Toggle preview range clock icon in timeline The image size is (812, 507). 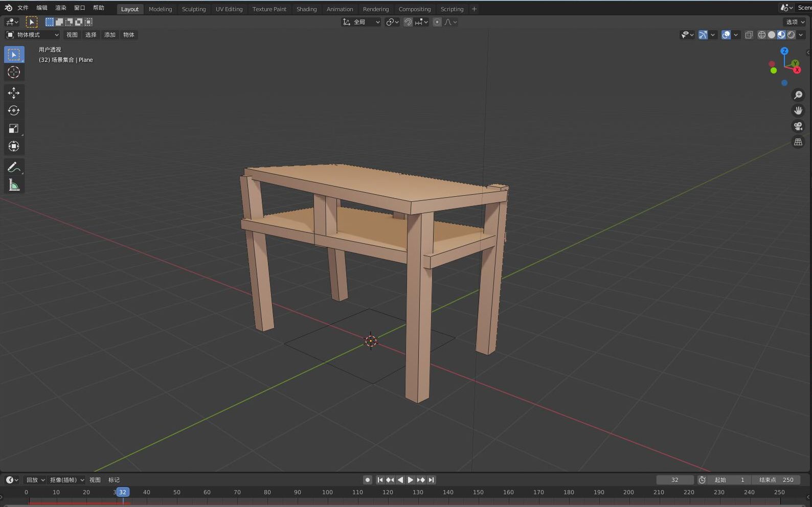coord(702,480)
